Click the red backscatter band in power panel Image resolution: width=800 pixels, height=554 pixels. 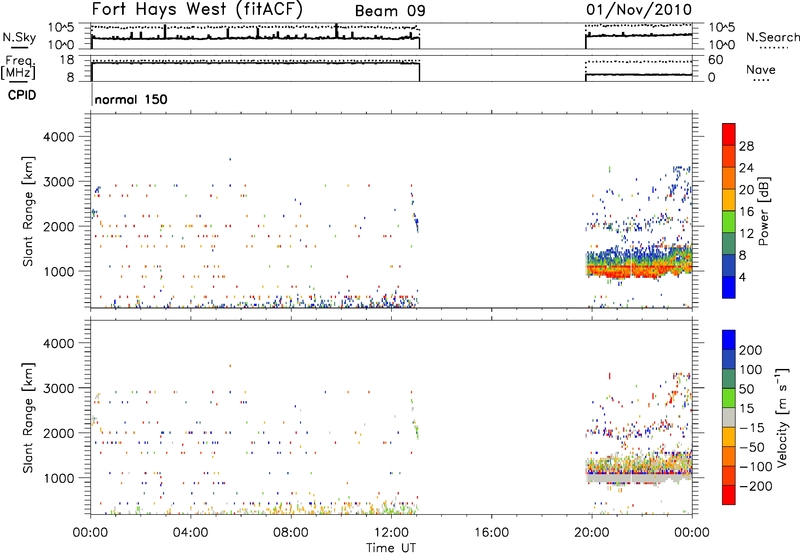coord(638,269)
